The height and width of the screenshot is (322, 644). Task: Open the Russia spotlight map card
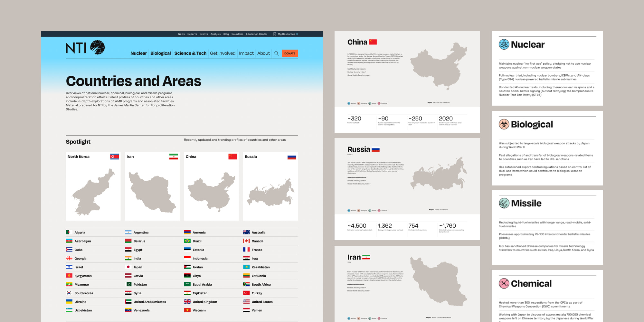pyautogui.click(x=270, y=186)
